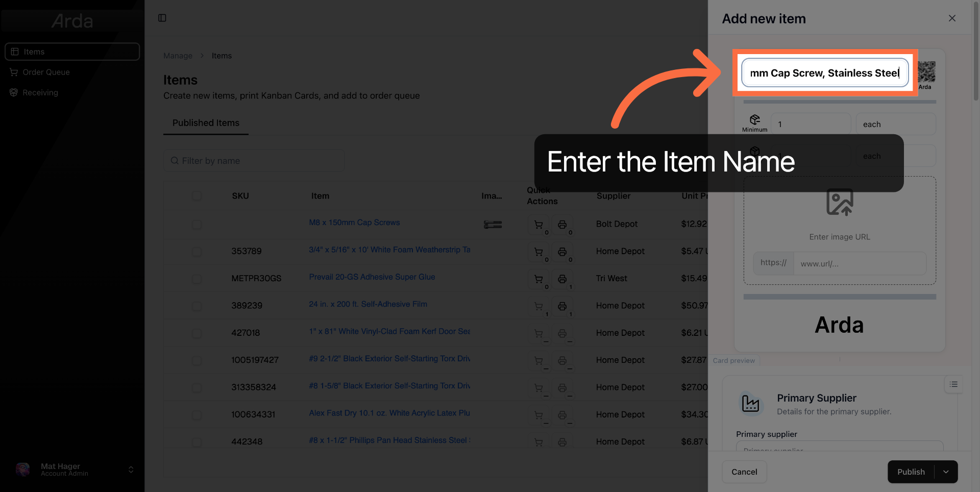Add White Foam Weatherstrip to order queue

point(538,252)
